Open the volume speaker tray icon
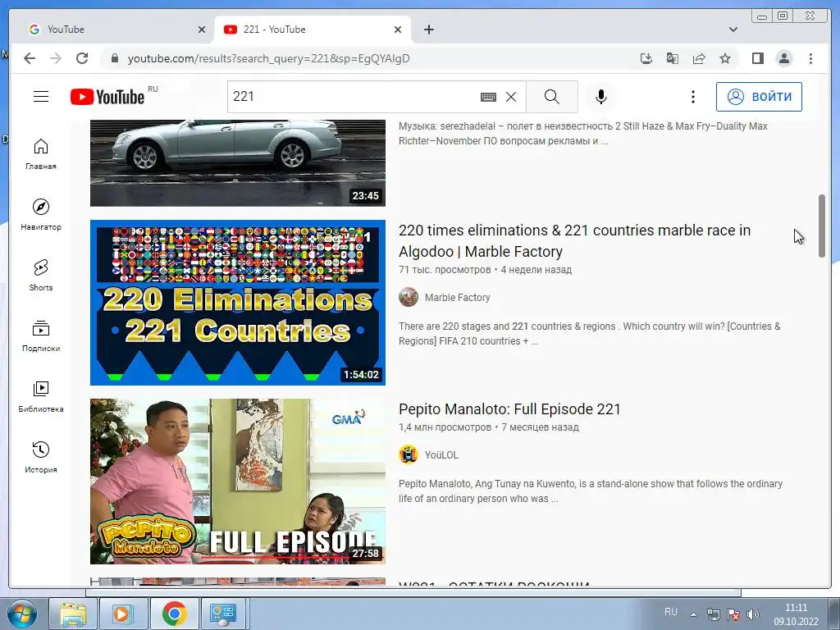The height and width of the screenshot is (630, 840). (753, 614)
